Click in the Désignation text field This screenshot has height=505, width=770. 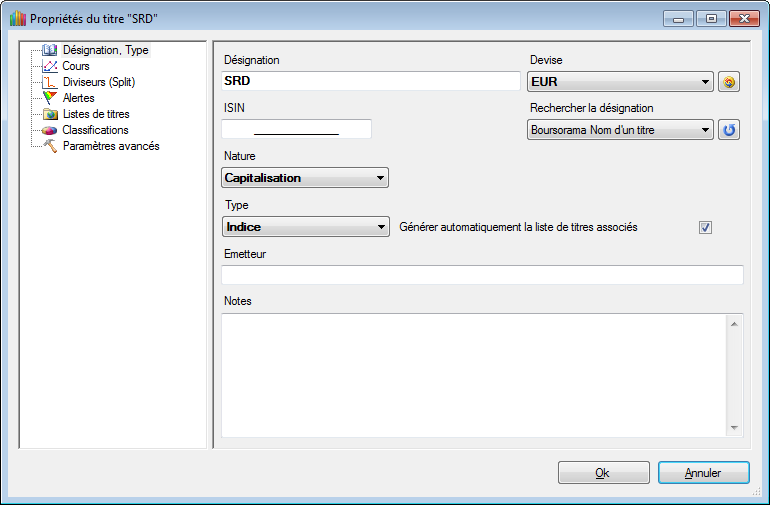(370, 82)
